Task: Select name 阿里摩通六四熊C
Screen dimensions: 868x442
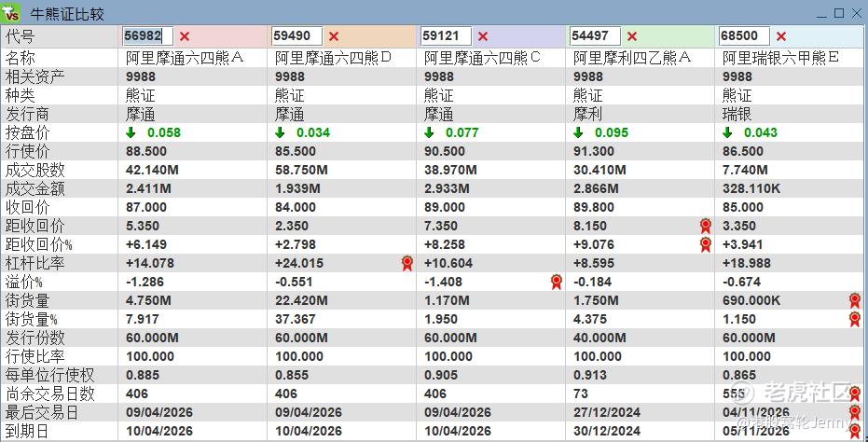Action: [x=482, y=58]
